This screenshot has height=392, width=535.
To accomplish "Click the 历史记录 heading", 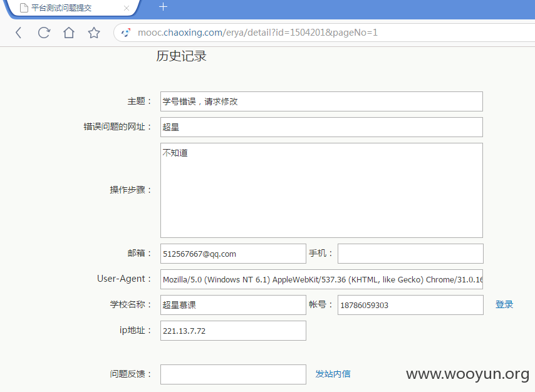I will click(181, 56).
